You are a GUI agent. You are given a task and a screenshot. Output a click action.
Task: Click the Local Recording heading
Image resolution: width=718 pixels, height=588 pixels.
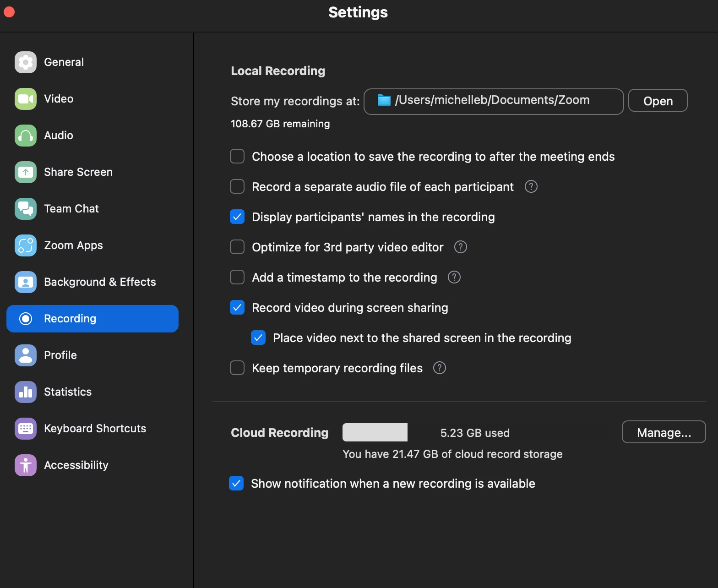tap(278, 71)
